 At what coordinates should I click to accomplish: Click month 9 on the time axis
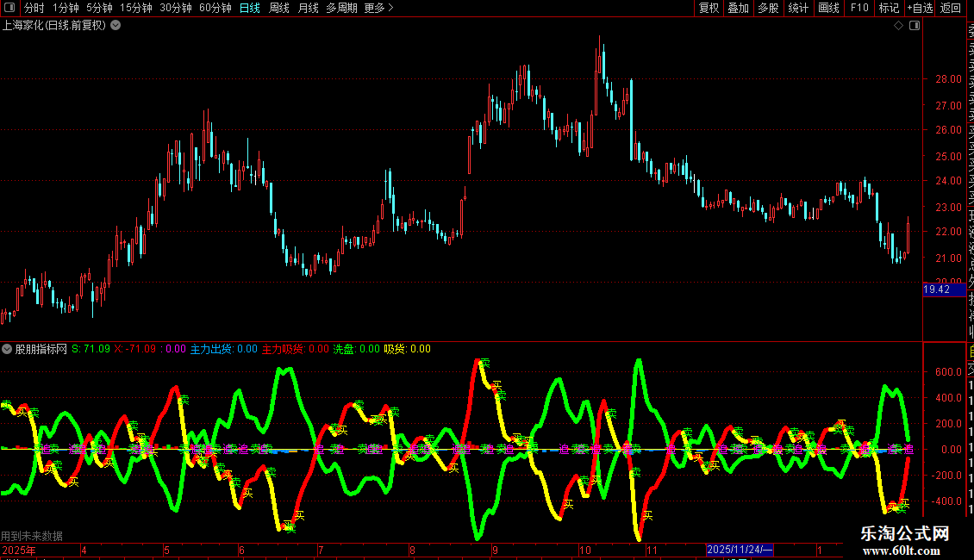pos(495,550)
